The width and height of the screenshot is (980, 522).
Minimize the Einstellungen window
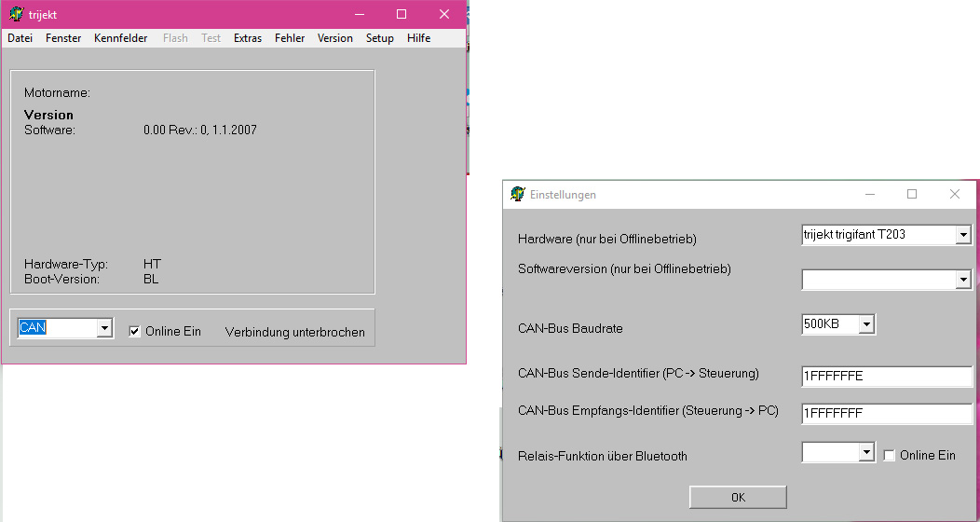pyautogui.click(x=869, y=194)
